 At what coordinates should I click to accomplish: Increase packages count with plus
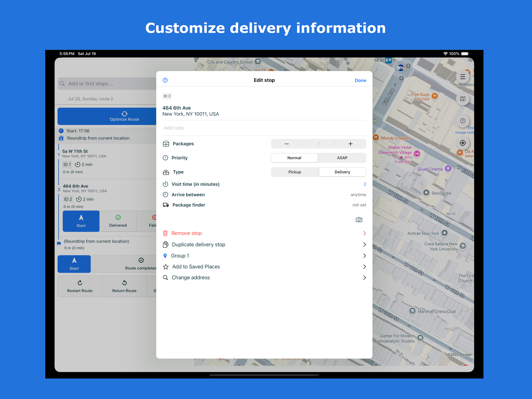click(350, 144)
